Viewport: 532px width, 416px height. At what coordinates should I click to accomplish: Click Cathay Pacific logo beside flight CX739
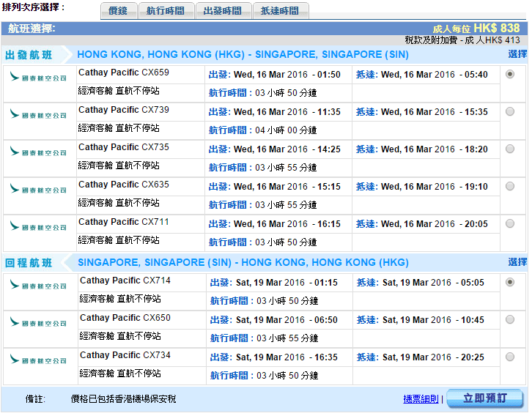[39, 115]
